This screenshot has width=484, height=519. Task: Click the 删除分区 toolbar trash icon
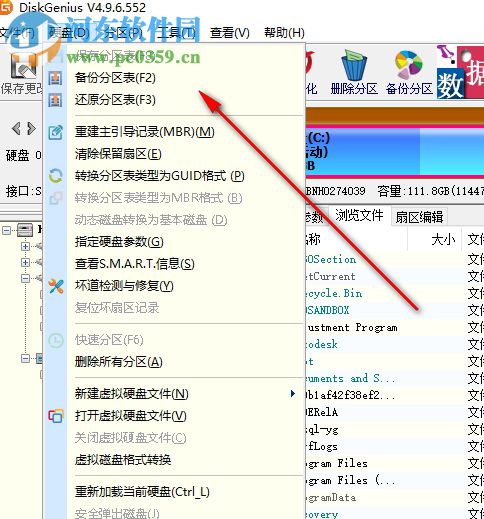[x=354, y=66]
